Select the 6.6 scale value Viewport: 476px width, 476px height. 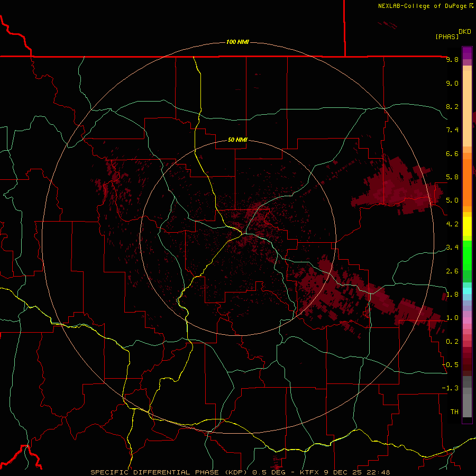pos(452,154)
